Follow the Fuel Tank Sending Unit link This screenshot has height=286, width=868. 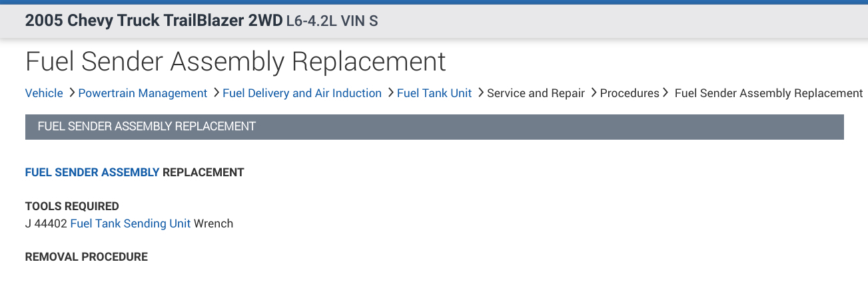click(x=131, y=223)
